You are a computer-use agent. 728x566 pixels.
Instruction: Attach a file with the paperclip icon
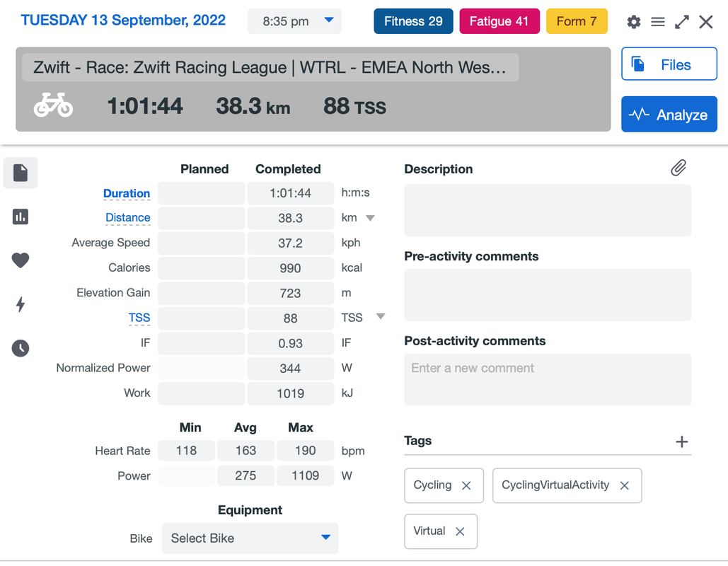tap(678, 168)
